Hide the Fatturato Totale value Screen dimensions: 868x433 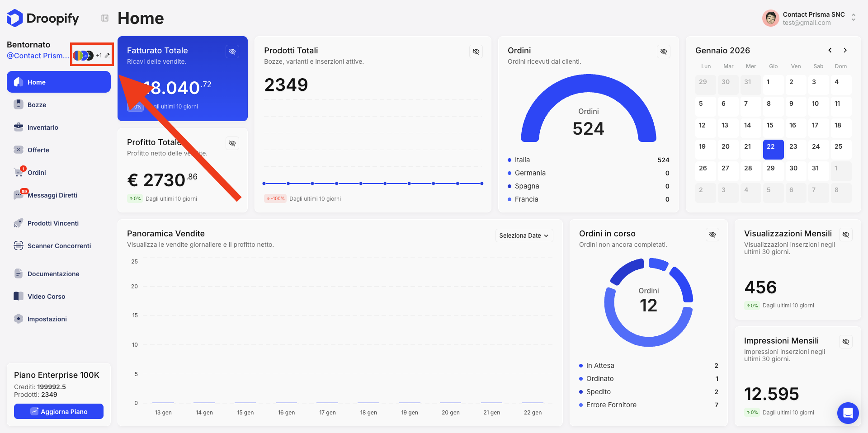(x=232, y=52)
